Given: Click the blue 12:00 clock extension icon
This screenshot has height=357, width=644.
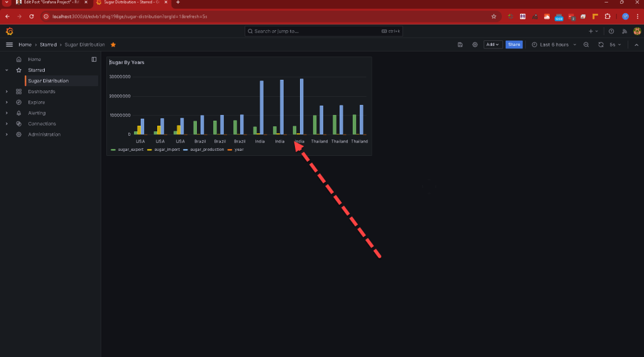Looking at the screenshot, I should point(559,17).
